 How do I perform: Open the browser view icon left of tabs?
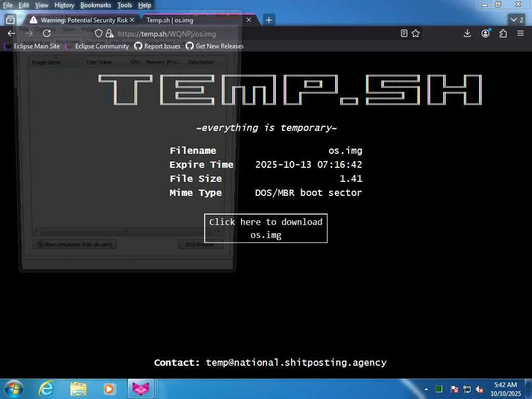(x=10, y=20)
